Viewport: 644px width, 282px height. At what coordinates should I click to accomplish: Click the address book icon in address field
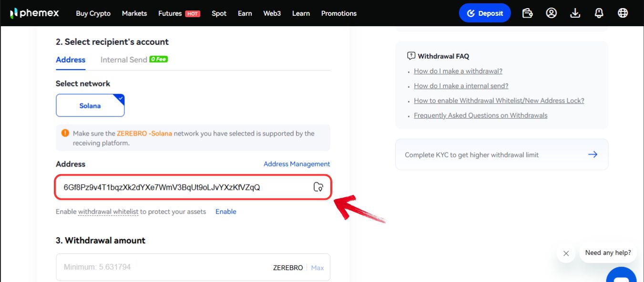click(x=318, y=187)
